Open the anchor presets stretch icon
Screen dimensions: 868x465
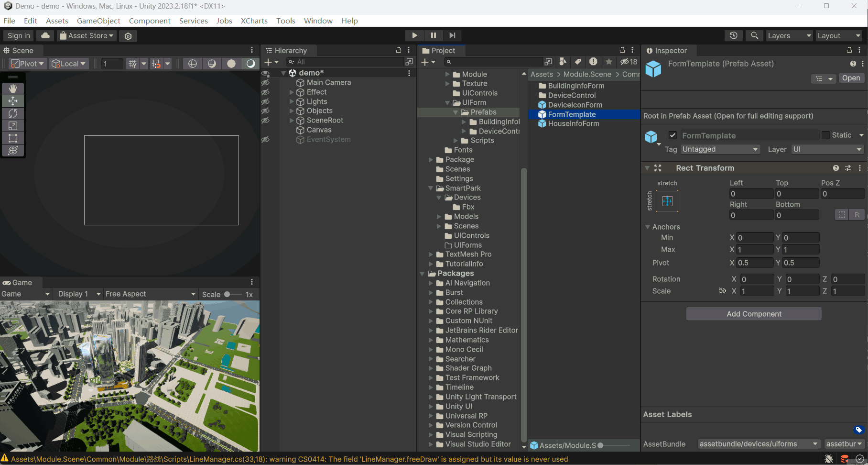[x=667, y=201]
